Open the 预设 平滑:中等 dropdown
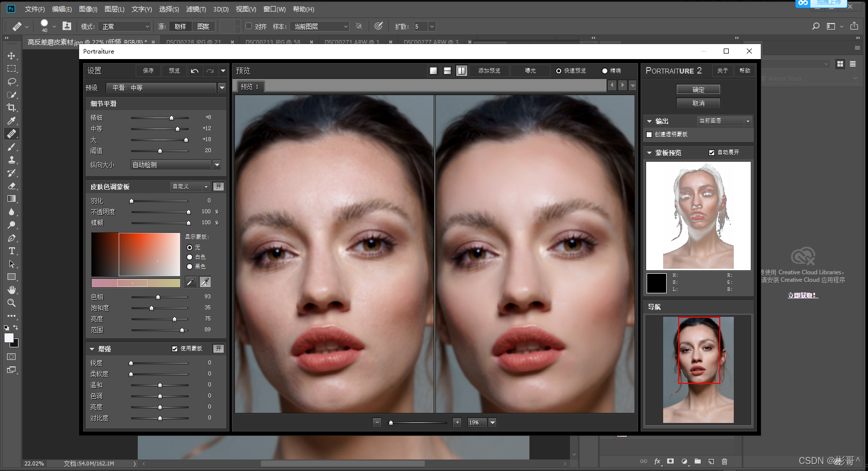This screenshot has height=471, width=868. pos(166,88)
